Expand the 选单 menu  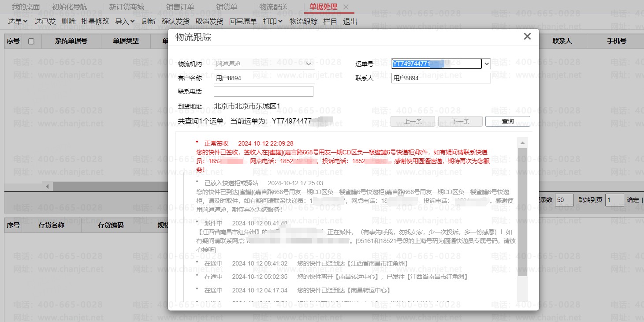[18, 21]
